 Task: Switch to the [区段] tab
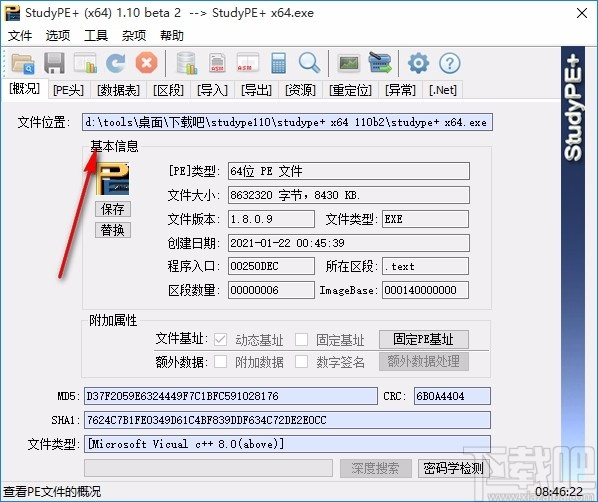click(168, 90)
